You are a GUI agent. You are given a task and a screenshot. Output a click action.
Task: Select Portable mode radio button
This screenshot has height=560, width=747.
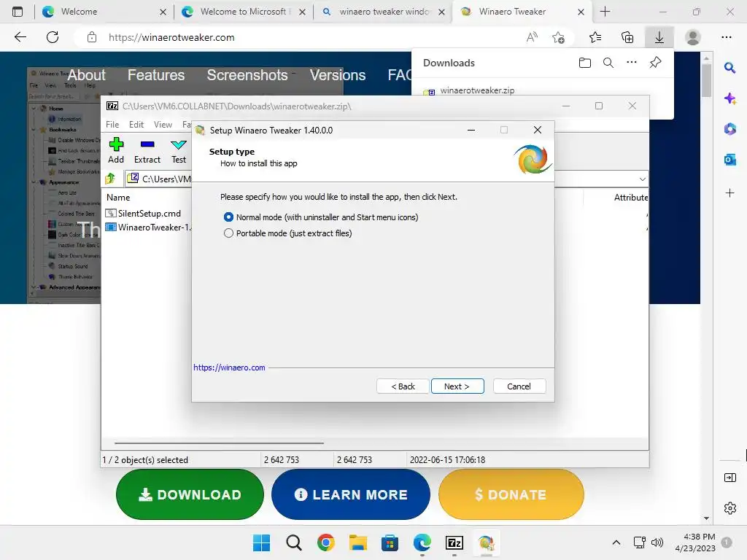coord(228,233)
